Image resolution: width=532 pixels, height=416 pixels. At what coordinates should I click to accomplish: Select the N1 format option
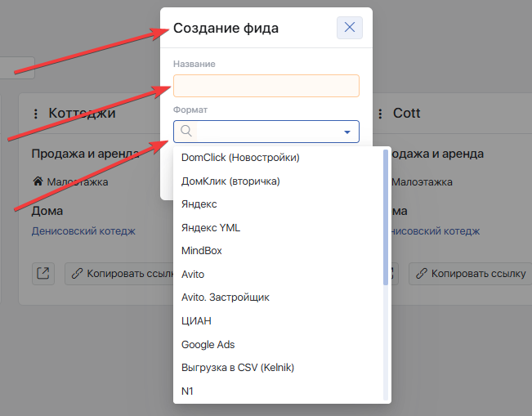[x=188, y=391]
